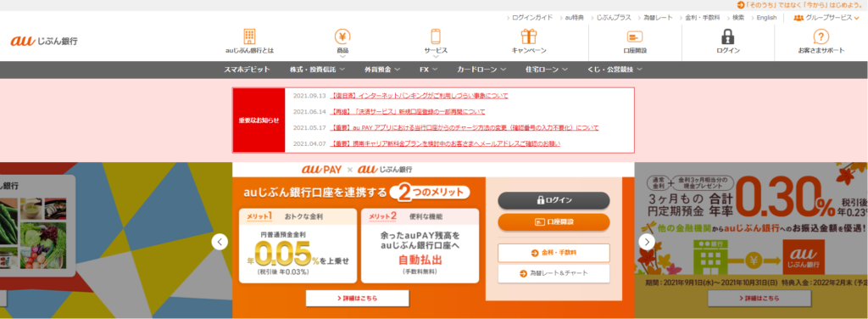Viewport: 868px width, 319px height.
Task: Open 2021.06.14 【再掲】決済サービス notice
Action: point(408,111)
